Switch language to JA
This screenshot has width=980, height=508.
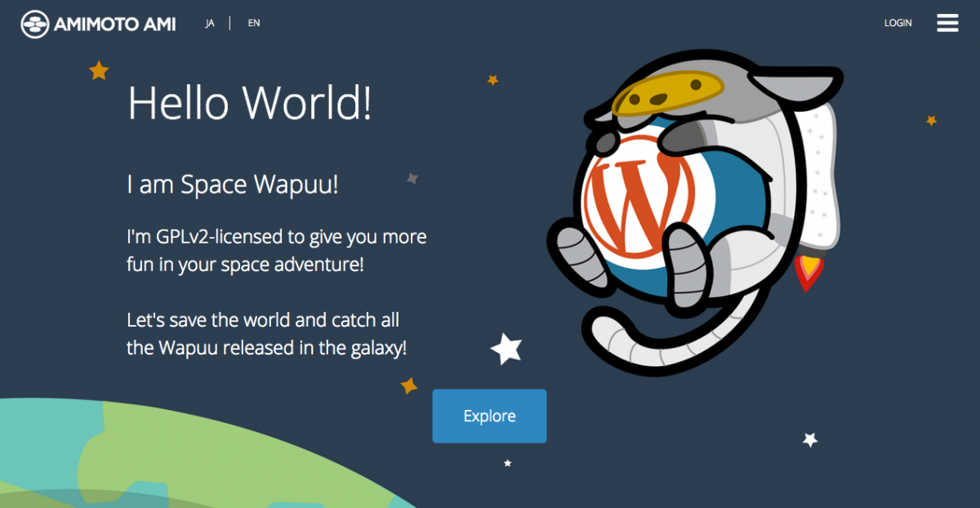[210, 23]
